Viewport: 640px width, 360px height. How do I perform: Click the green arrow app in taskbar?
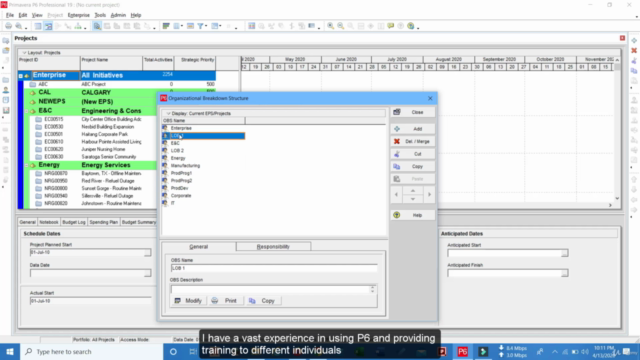483,351
